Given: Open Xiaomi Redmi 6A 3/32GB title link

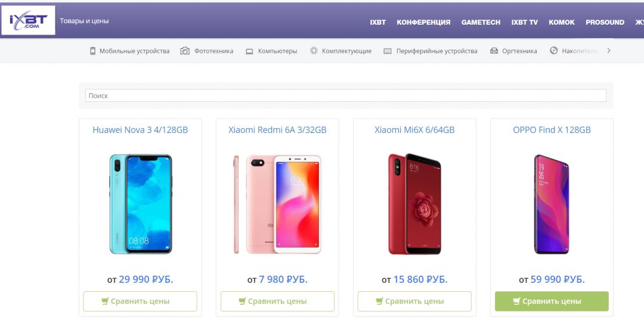Looking at the screenshot, I should click(x=277, y=130).
